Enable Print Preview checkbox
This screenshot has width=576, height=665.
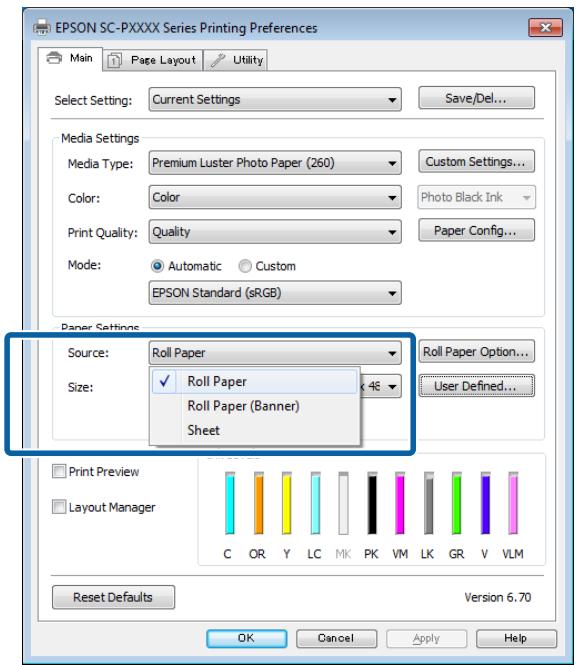[x=59, y=471]
